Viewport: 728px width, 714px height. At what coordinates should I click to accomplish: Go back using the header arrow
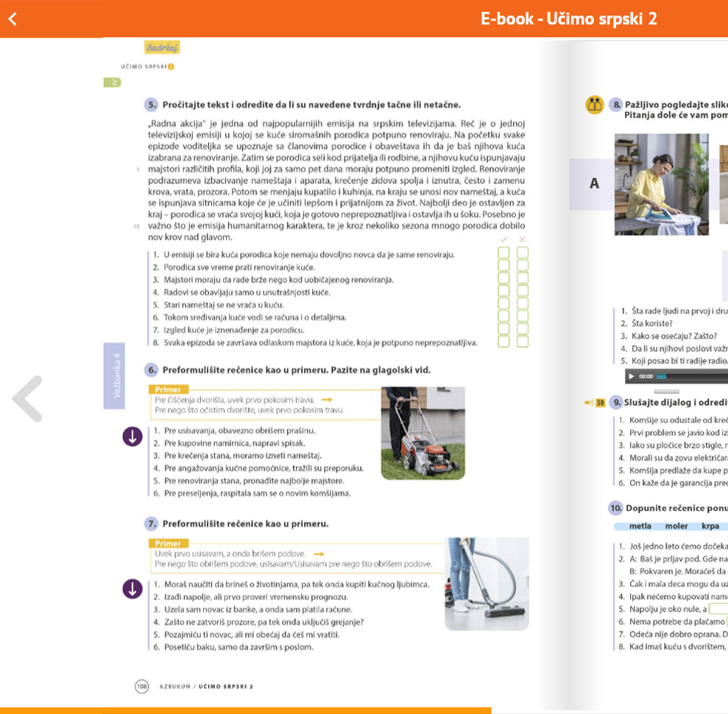(12, 19)
